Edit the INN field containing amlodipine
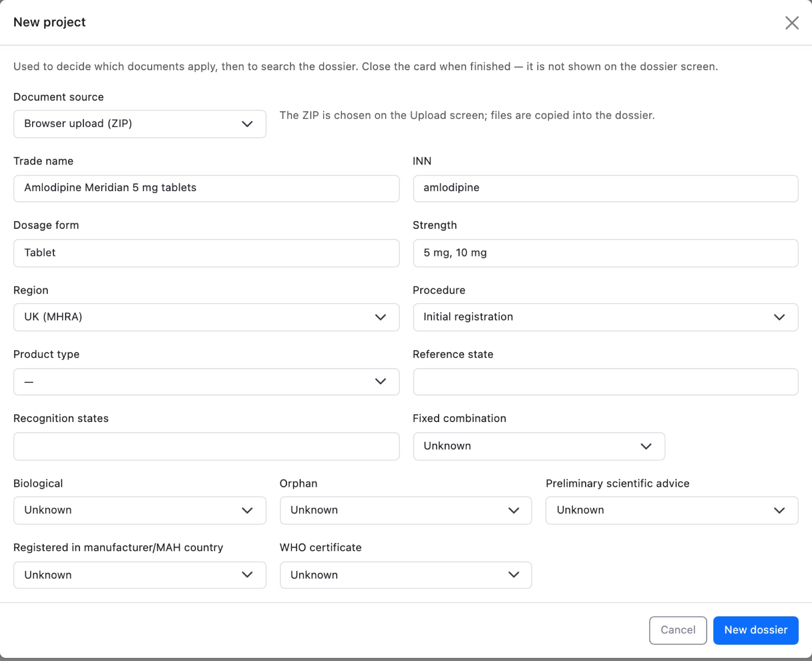Image resolution: width=812 pixels, height=661 pixels. coord(605,188)
